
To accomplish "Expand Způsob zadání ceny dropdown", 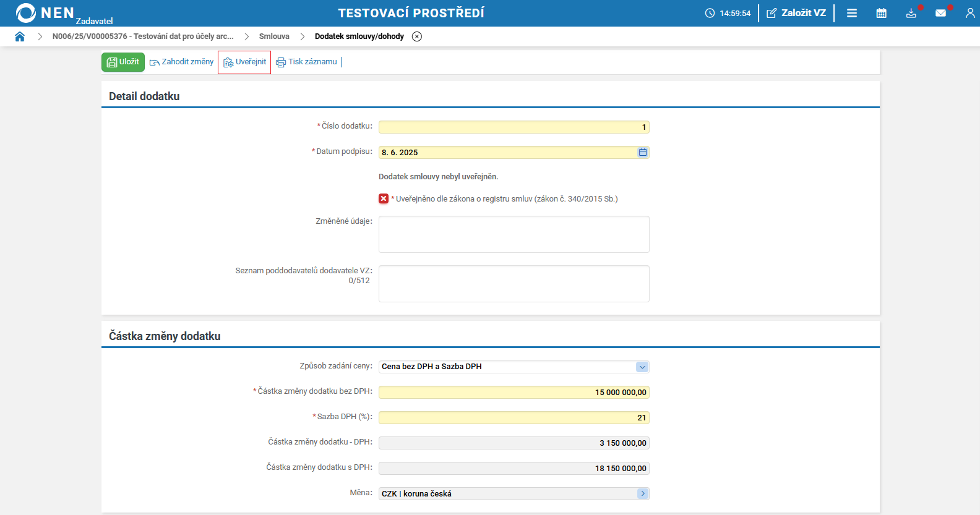I will (x=642, y=367).
